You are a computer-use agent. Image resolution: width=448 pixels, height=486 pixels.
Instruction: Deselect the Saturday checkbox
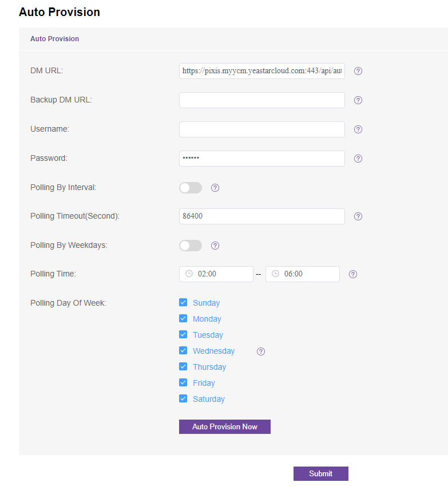pos(183,398)
